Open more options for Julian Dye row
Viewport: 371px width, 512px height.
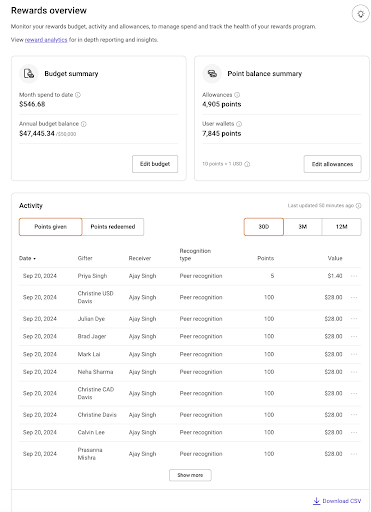coord(354,319)
